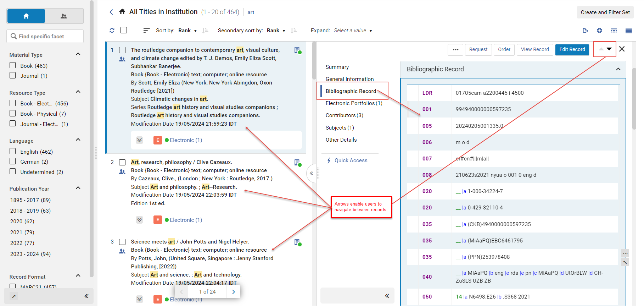Click the Order button
The width and height of the screenshot is (644, 306).
point(504,50)
